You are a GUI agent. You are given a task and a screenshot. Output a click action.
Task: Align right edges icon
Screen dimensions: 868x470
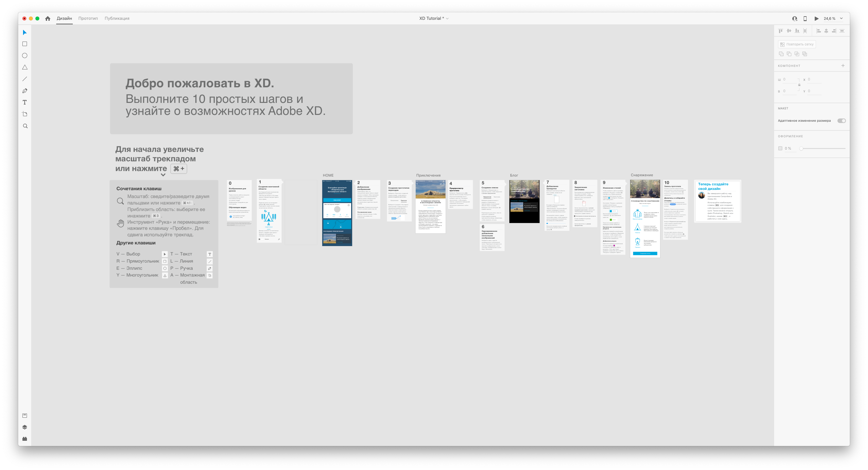click(x=834, y=31)
